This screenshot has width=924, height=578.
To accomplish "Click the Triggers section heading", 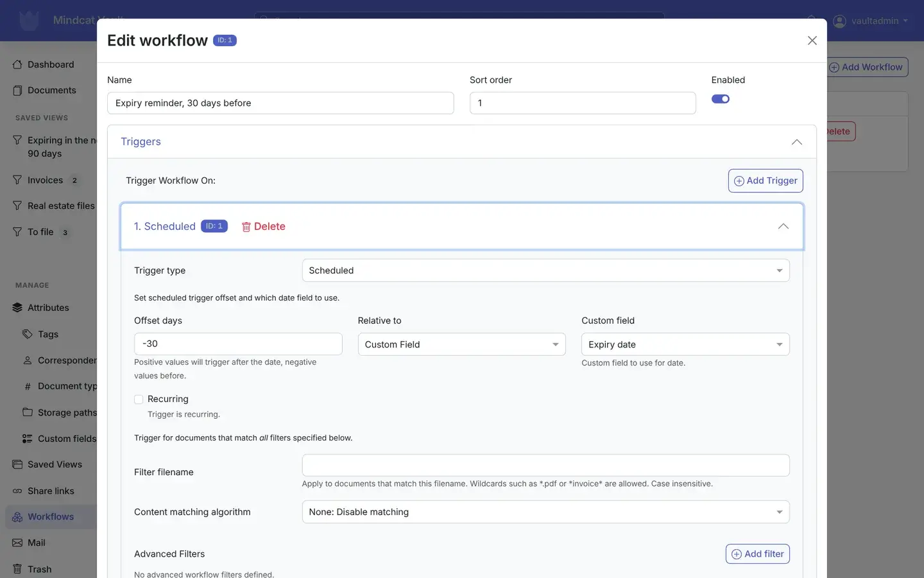I will pyautogui.click(x=141, y=141).
